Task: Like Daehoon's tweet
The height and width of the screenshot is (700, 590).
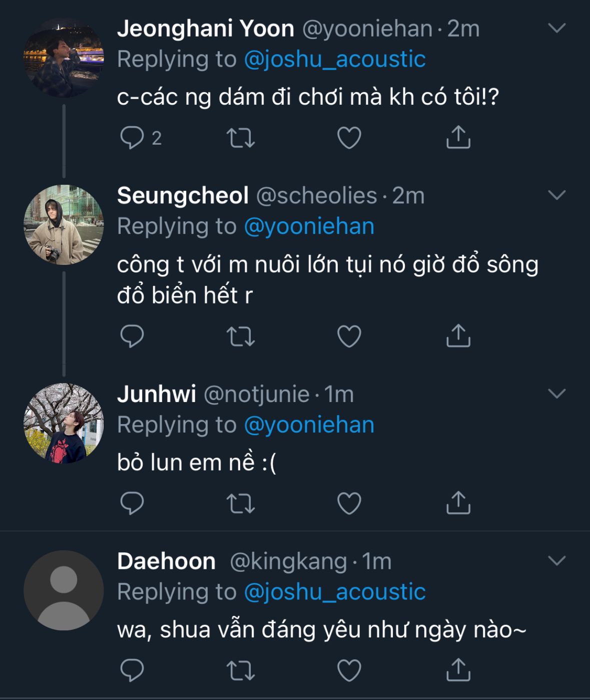Action: click(x=349, y=670)
